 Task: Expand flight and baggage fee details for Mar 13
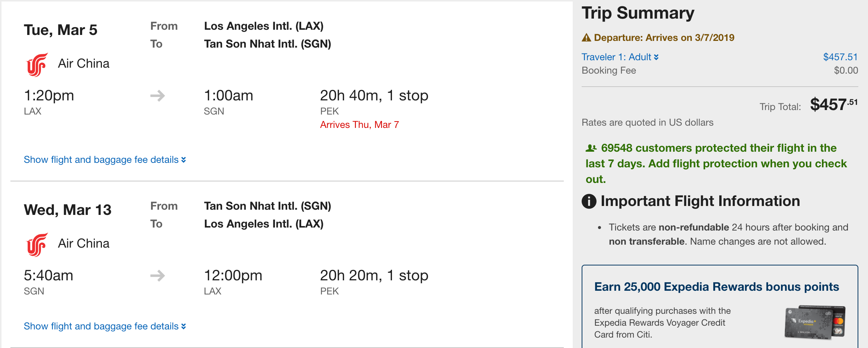tap(105, 326)
